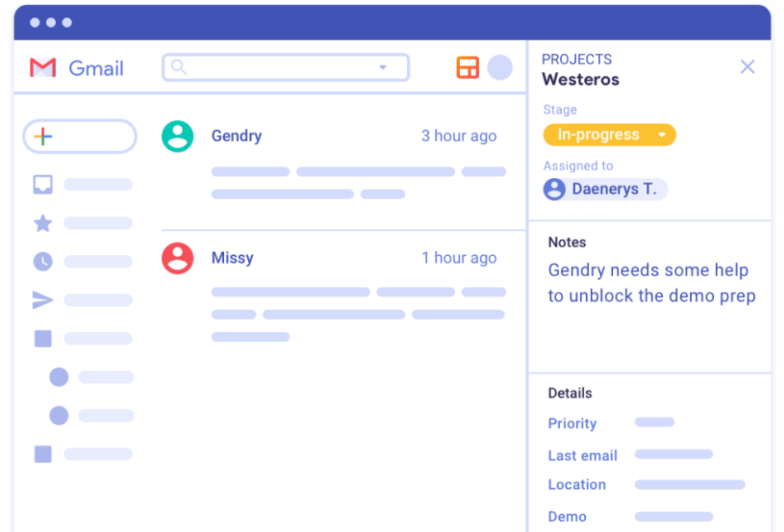The height and width of the screenshot is (532, 784).
Task: Select the Location detail field
Action: (x=646, y=485)
